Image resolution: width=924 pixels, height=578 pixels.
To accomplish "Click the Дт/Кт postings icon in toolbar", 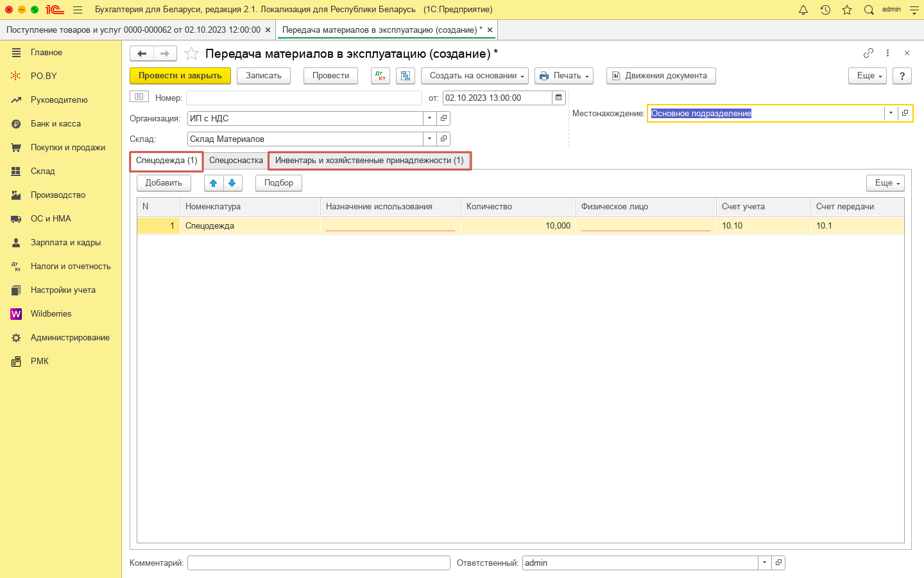I will pos(381,76).
